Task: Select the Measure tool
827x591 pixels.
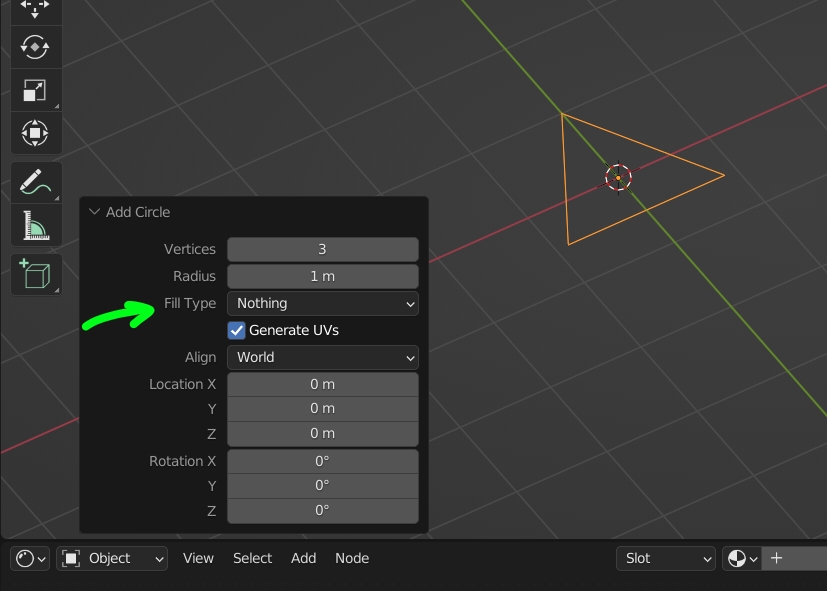Action: (36, 225)
